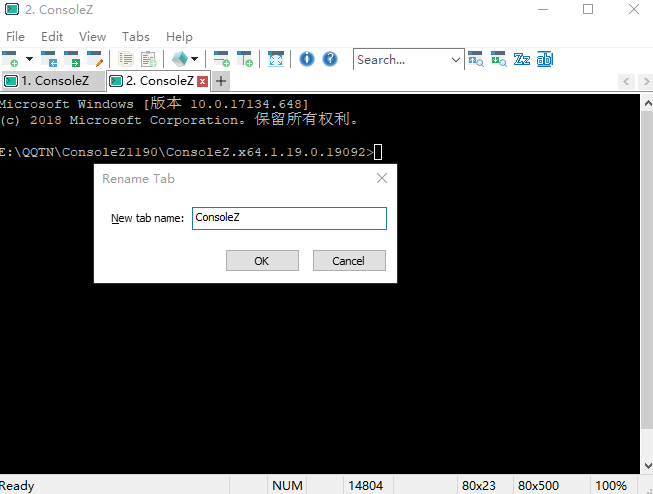Confirm rename with OK button
This screenshot has width=653, height=494.
click(x=262, y=261)
